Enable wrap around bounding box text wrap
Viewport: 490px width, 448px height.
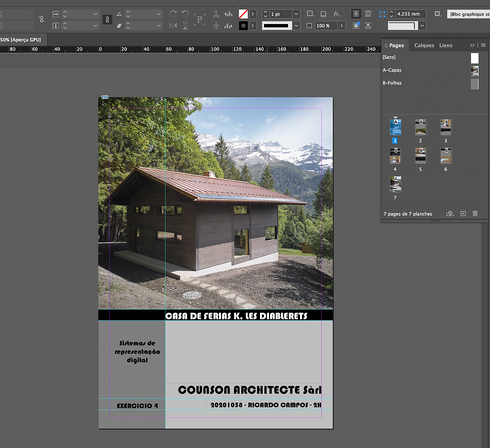click(368, 14)
